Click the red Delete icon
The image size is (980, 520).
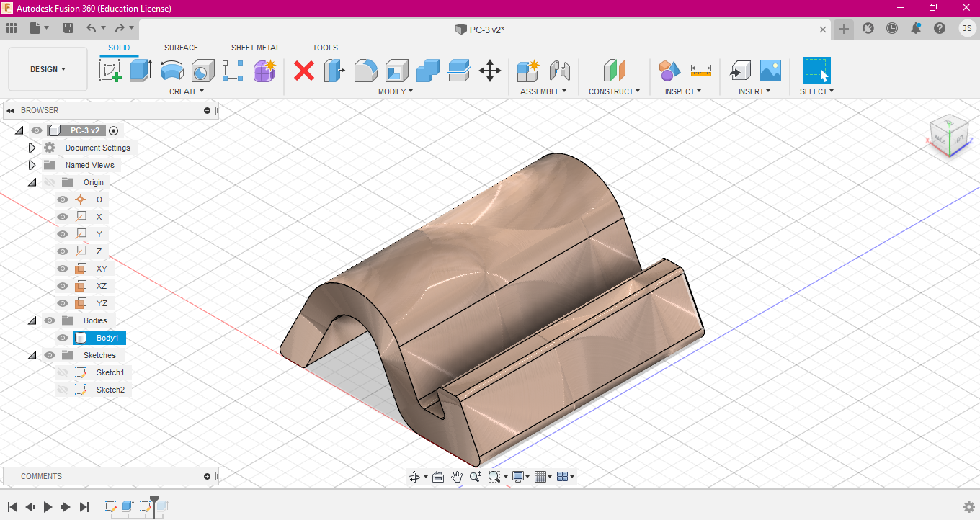(304, 70)
